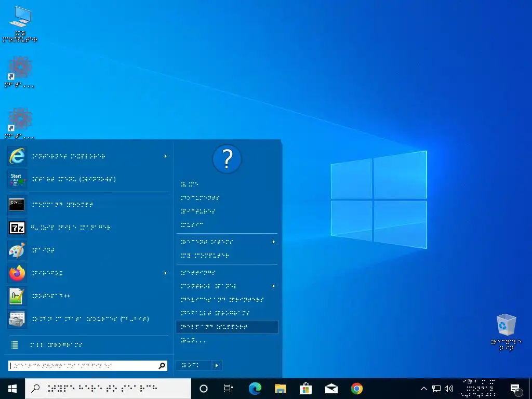
Task: Click the All Programs list icon
Action: [14, 345]
